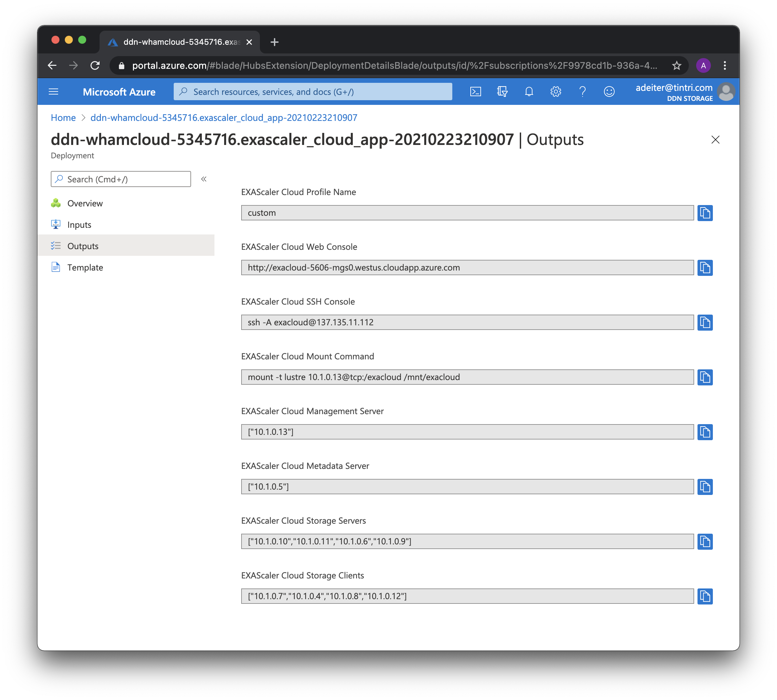Open the Azure portal hamburger menu
777x700 pixels.
53,92
